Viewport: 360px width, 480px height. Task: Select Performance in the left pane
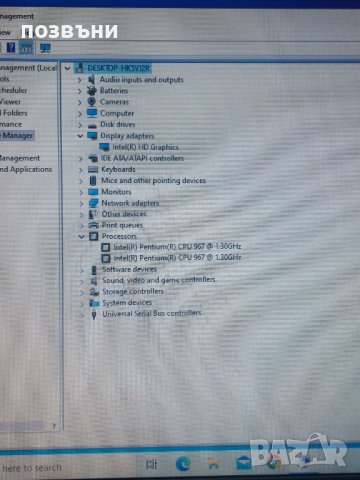(x=11, y=124)
